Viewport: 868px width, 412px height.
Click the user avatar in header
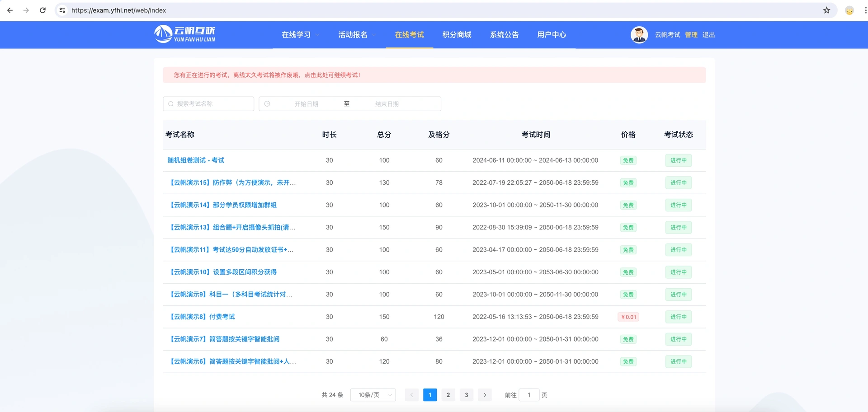[x=639, y=35]
